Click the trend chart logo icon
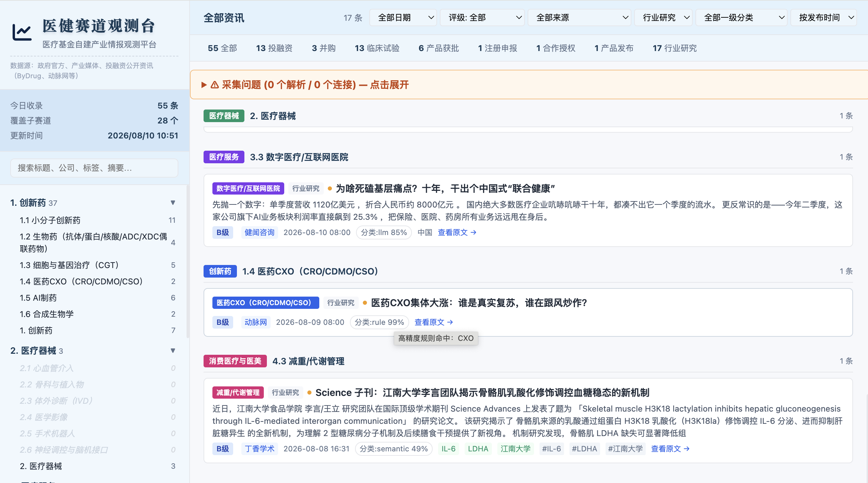This screenshot has width=868, height=483. (x=22, y=33)
